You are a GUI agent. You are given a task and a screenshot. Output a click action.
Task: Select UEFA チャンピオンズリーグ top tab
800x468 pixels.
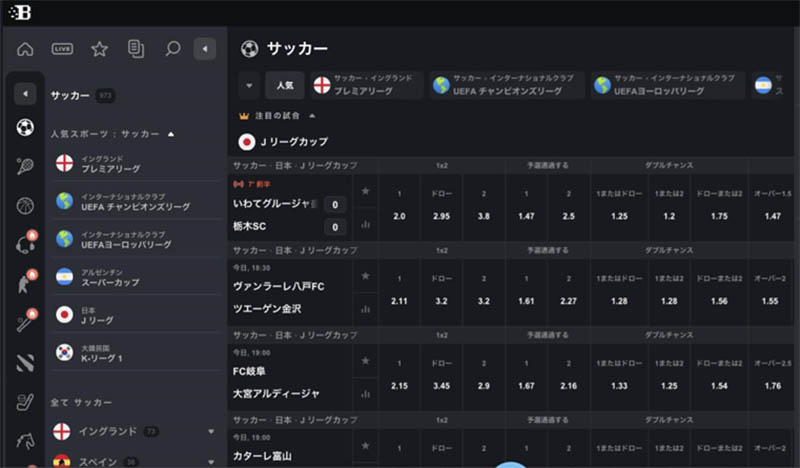507,85
